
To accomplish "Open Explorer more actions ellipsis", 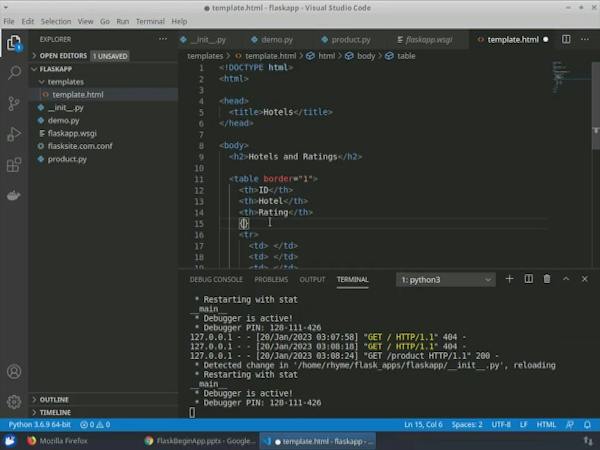I will [163, 39].
